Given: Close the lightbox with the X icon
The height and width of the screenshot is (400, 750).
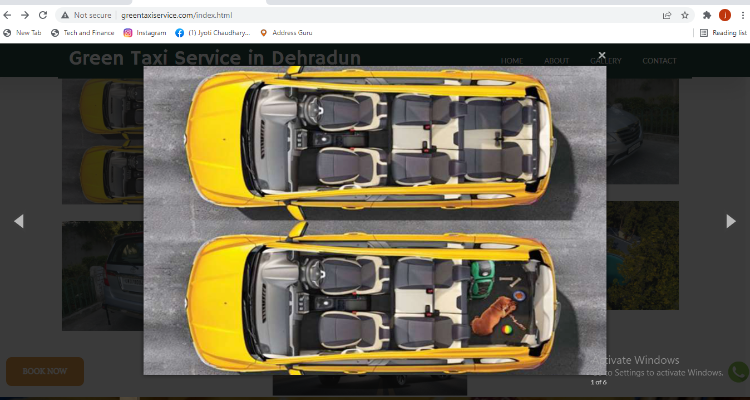Looking at the screenshot, I should point(602,55).
